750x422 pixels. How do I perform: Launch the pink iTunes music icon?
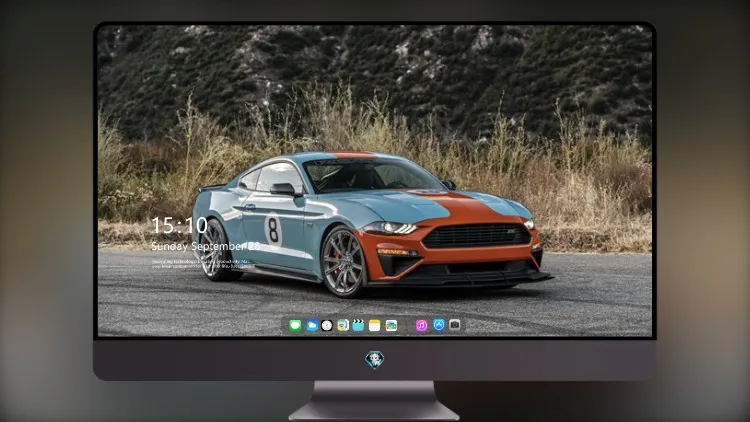421,325
